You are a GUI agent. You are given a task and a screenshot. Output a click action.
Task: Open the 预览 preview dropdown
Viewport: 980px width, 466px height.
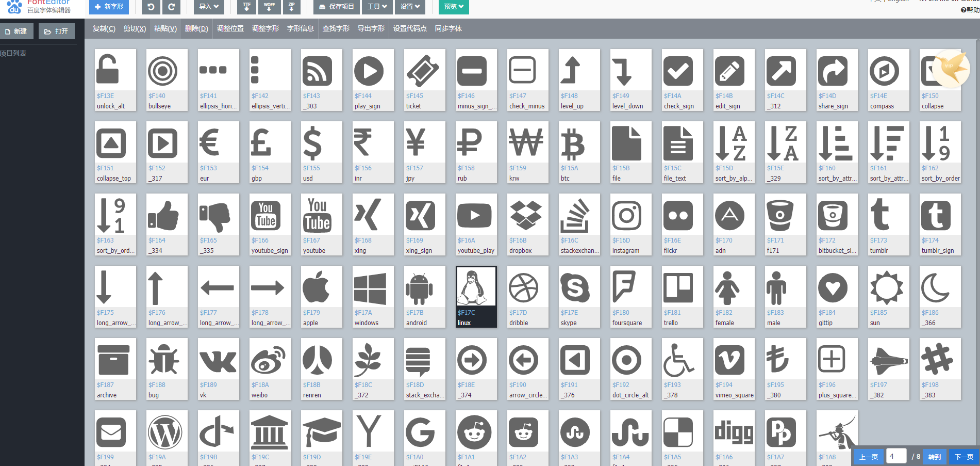[x=453, y=7]
